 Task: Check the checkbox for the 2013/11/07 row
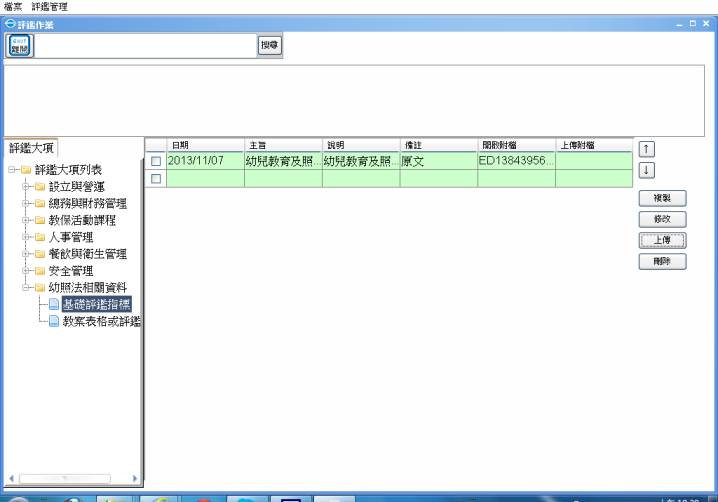[x=155, y=161]
